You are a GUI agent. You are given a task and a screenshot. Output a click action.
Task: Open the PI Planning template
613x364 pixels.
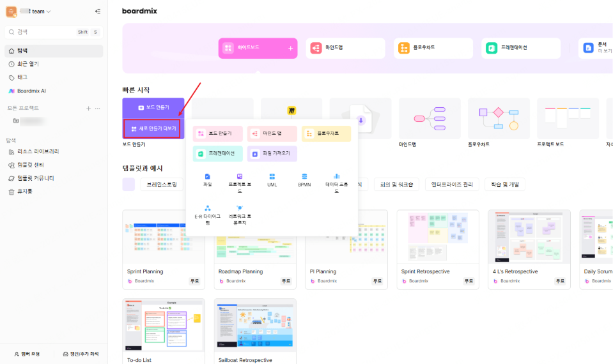346,262
